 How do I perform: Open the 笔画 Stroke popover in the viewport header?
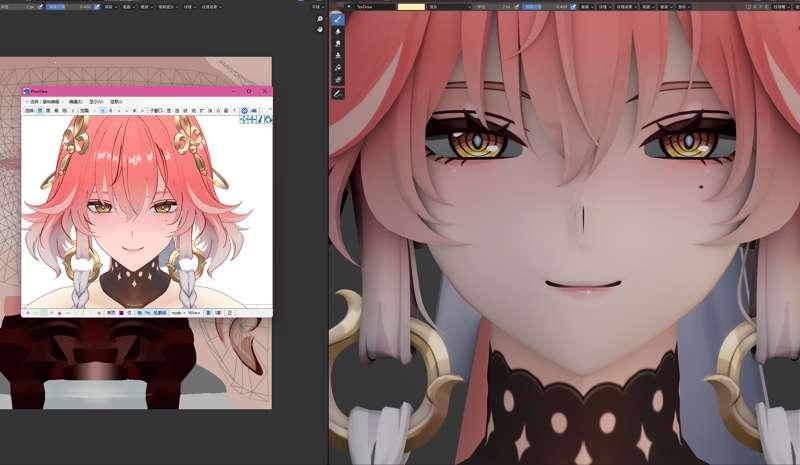coord(648,7)
